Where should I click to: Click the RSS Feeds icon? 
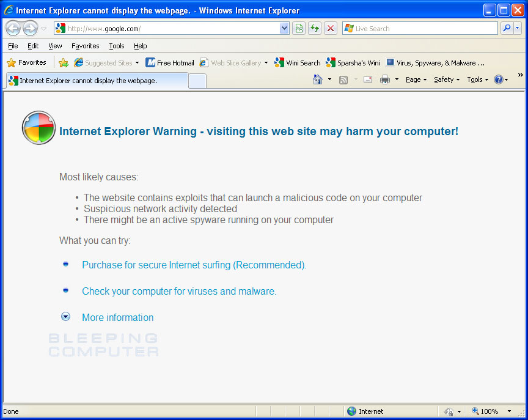pos(343,80)
